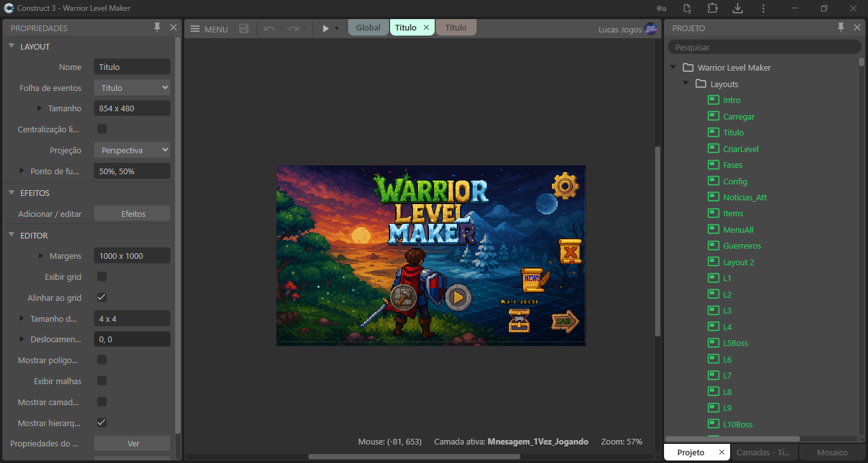This screenshot has width=868, height=463.
Task: Check the Exibir malhas checkbox
Action: [102, 381]
